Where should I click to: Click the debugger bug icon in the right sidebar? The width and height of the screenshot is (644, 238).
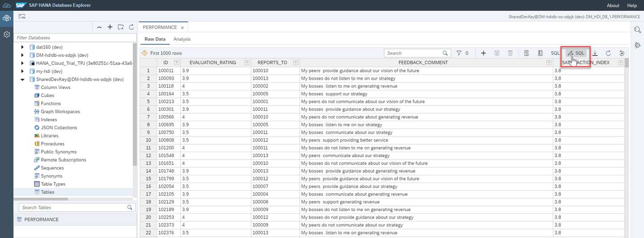(638, 45)
